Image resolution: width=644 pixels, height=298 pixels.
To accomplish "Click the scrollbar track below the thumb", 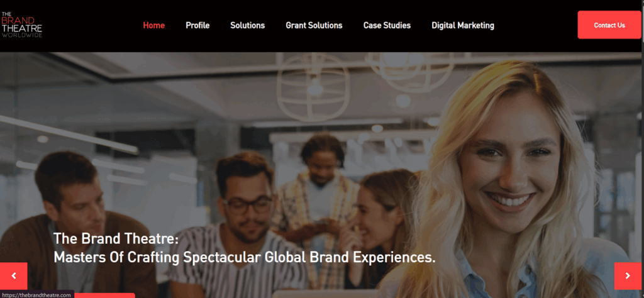I will click(x=643, y=164).
